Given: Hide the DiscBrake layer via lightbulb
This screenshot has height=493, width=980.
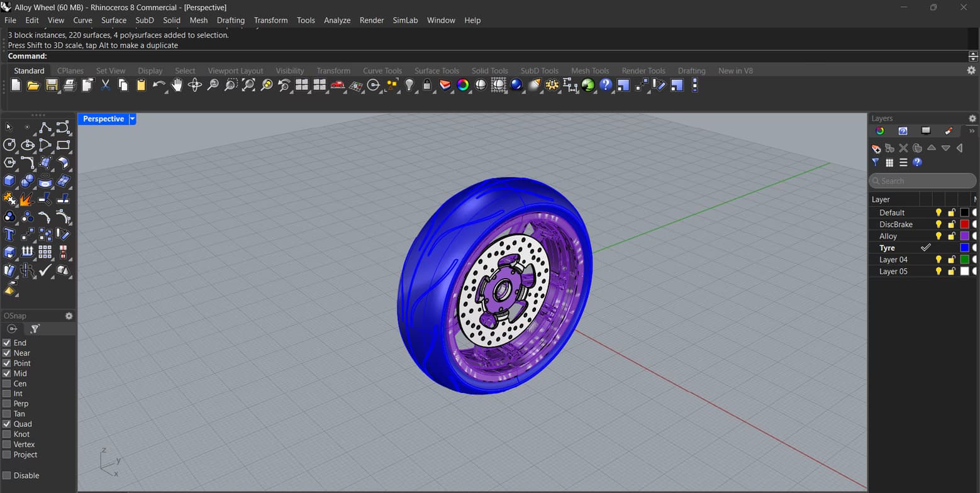Looking at the screenshot, I should point(938,224).
